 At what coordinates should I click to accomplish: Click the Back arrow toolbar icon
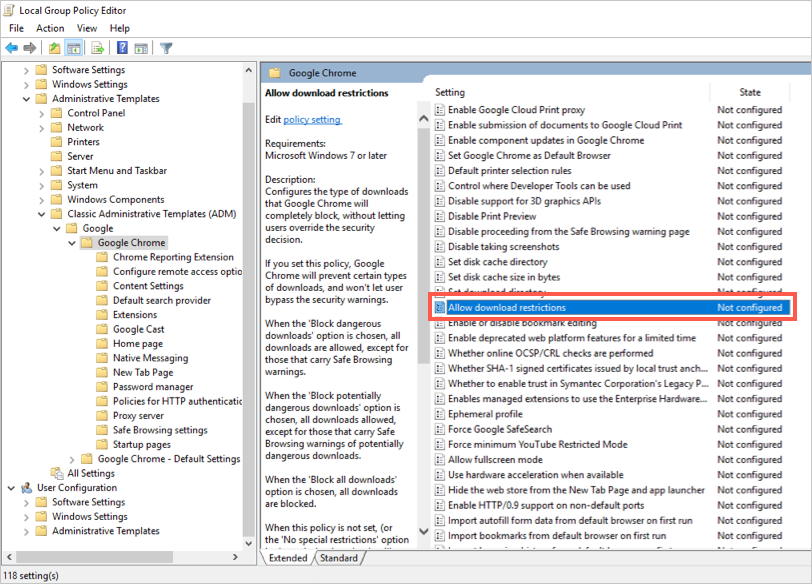point(12,47)
